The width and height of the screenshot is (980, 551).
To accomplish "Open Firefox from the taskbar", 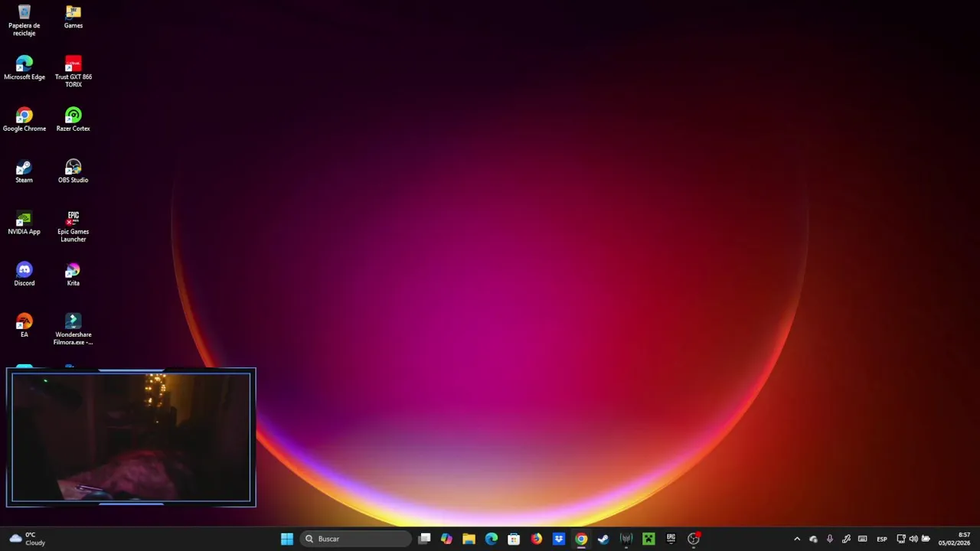I will (x=537, y=539).
